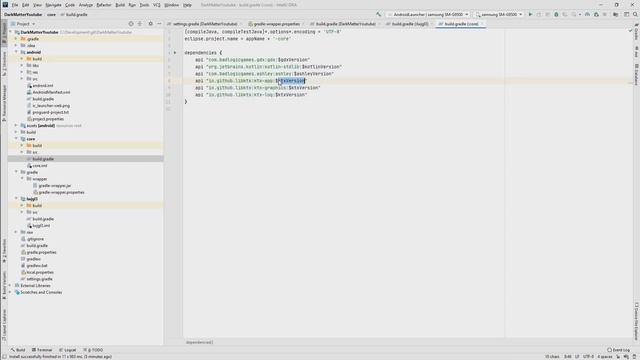Collapse the lwjgl3 module folder
This screenshot has height=360, width=640.
point(16,199)
